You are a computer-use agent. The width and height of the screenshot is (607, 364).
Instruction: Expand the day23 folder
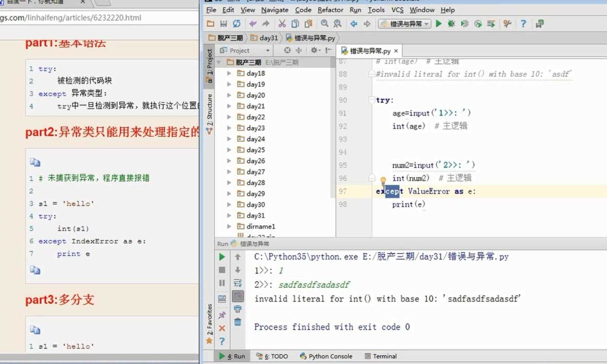[229, 128]
